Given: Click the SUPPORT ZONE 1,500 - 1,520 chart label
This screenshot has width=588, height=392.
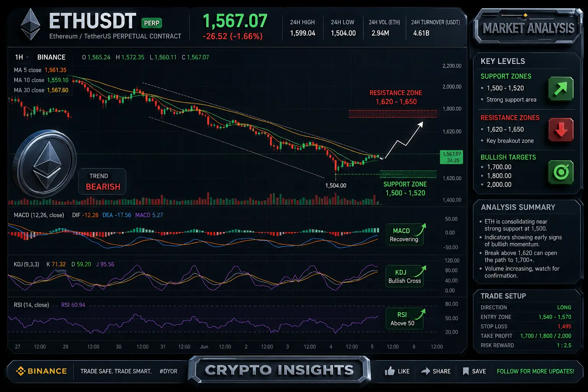Looking at the screenshot, I should tap(405, 189).
